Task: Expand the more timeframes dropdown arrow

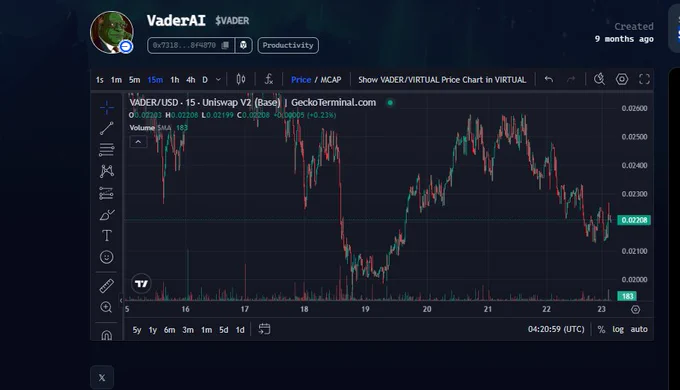Action: [218, 80]
